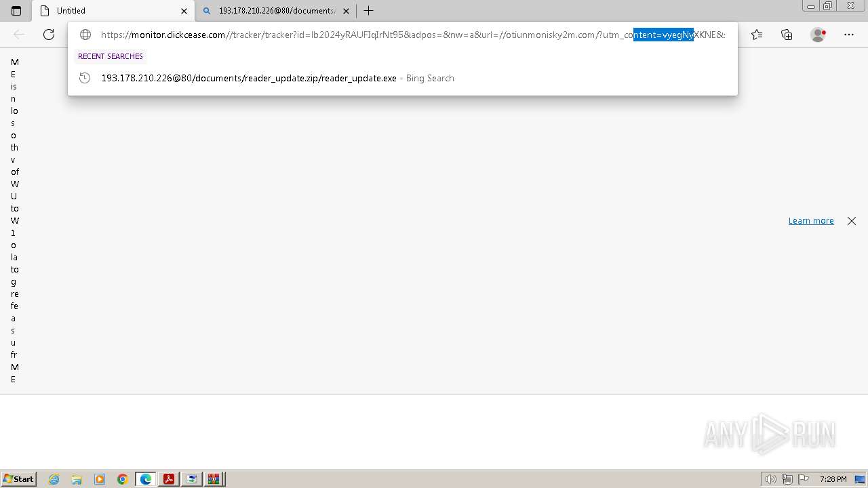The image size is (868, 488).
Task: Open Settings and more ellipsis menu
Action: click(x=849, y=35)
